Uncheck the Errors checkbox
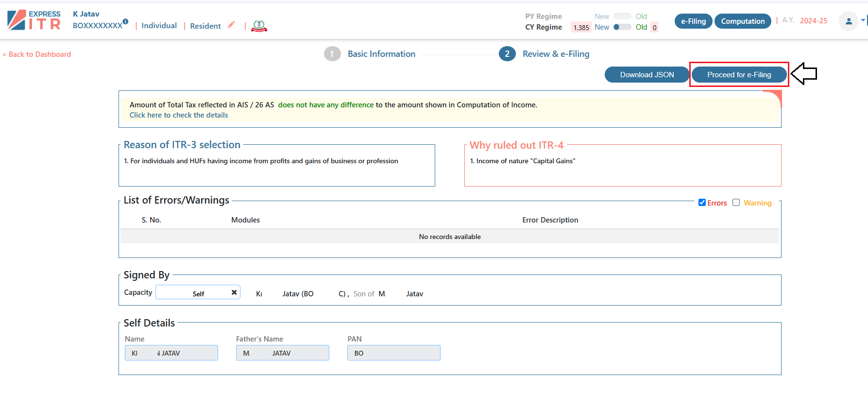868x394 pixels. 702,203
